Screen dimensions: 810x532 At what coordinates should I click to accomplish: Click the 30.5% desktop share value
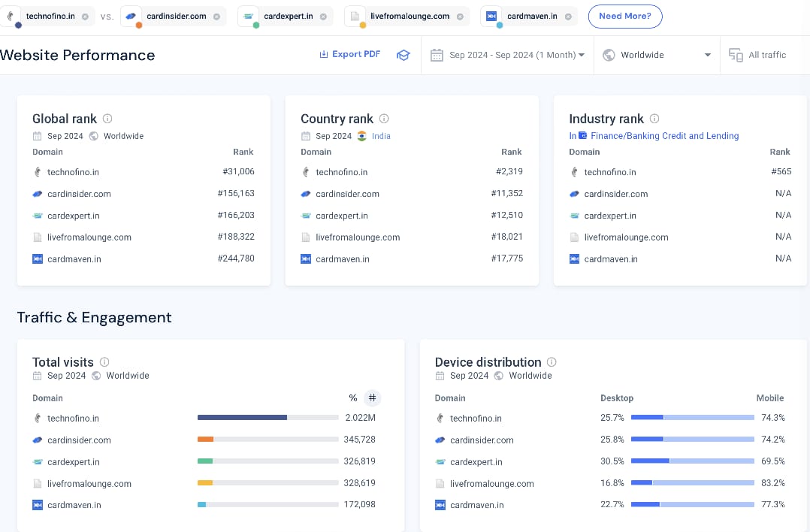[612, 461]
